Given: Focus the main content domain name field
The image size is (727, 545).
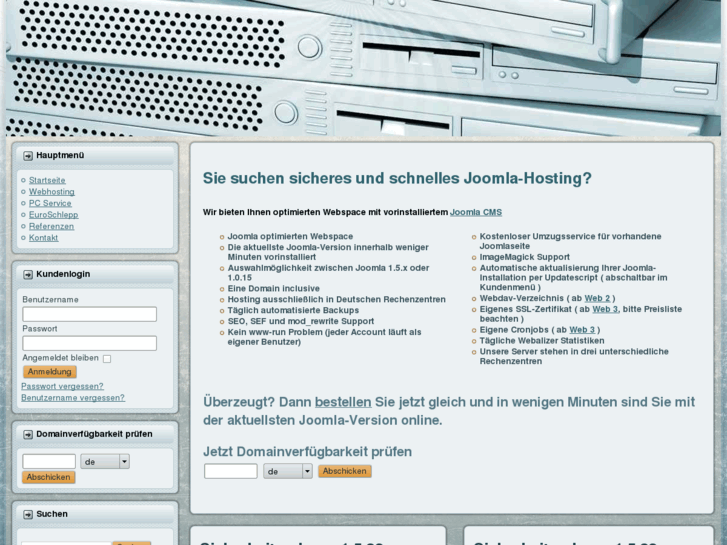Looking at the screenshot, I should click(231, 471).
